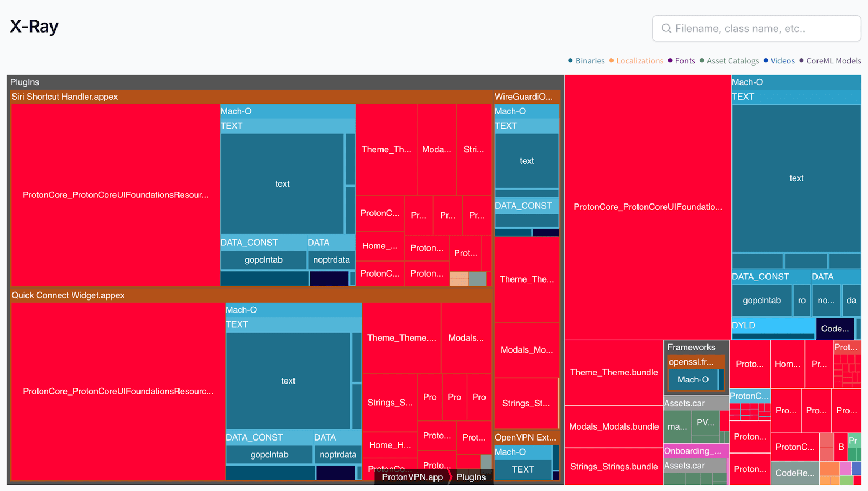This screenshot has height=491, width=868.
Task: Select the PlugIns breadcrumb item
Action: 471,477
